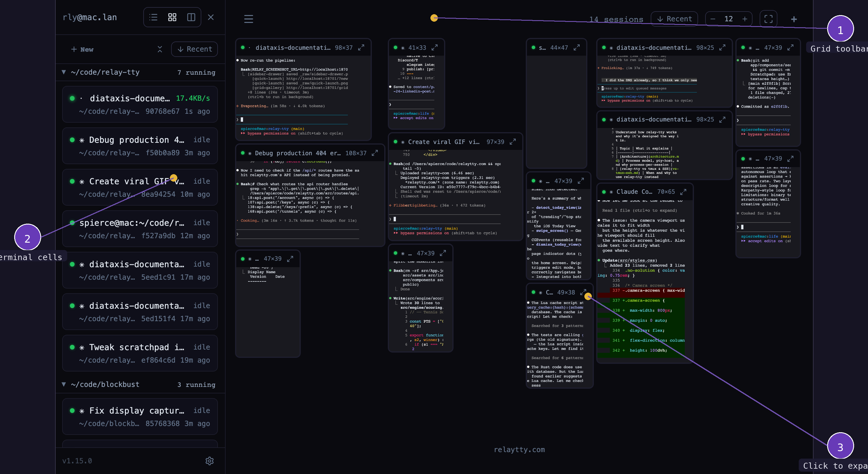The image size is (868, 474).
Task: Expand second diataxis-documentati… 98×25 cell
Action: point(722,119)
